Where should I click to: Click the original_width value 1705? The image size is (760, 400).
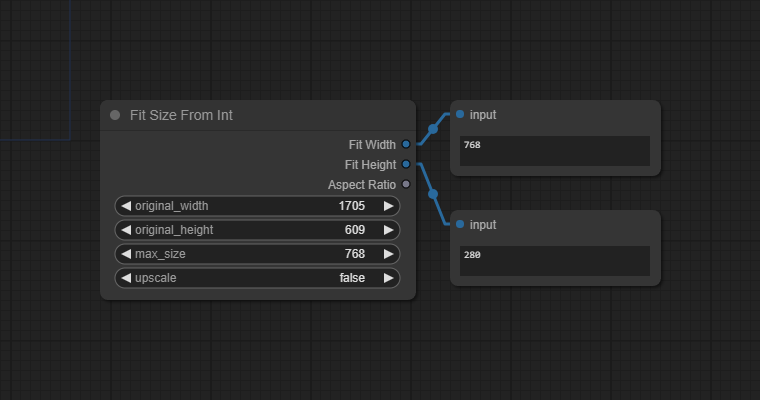click(x=351, y=206)
